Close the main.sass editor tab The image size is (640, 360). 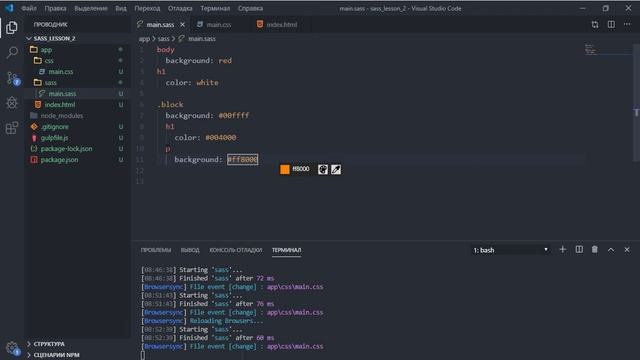click(182, 24)
